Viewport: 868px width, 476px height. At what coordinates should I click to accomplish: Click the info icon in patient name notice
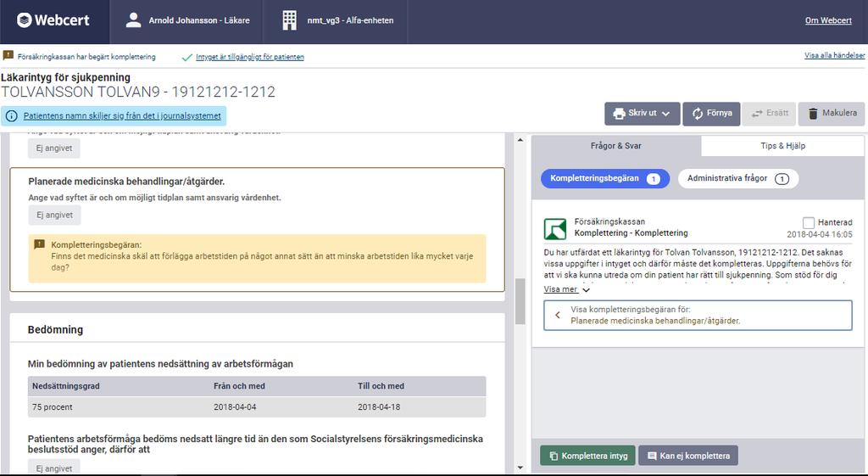click(12, 115)
